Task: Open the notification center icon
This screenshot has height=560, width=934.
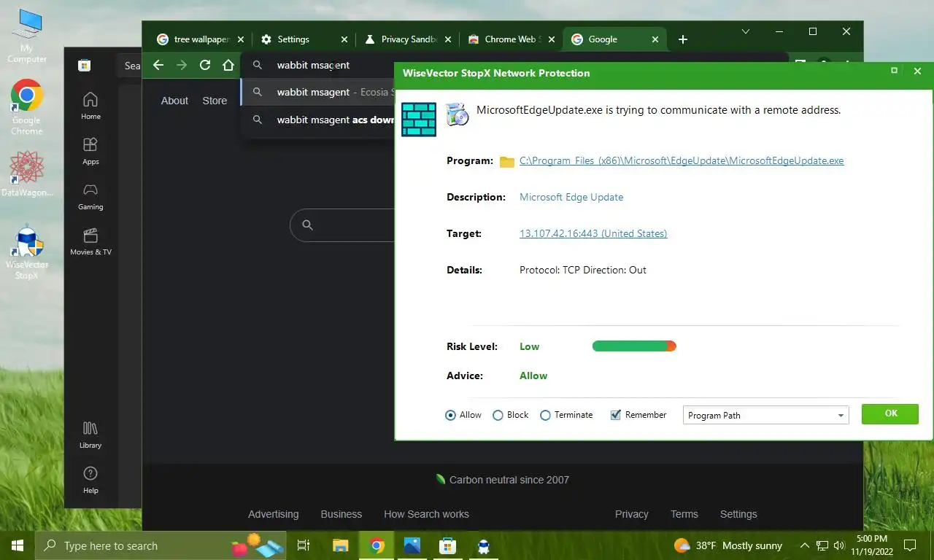Action: [x=910, y=545]
